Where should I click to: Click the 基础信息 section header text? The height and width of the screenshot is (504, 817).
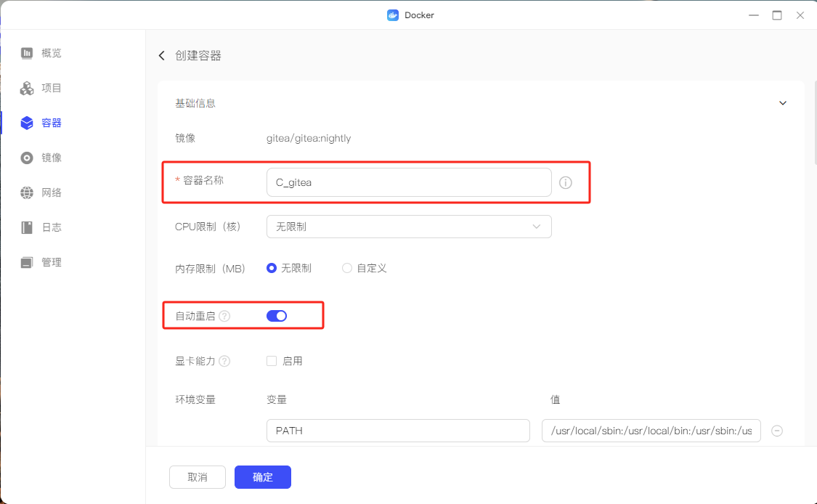[x=195, y=103]
